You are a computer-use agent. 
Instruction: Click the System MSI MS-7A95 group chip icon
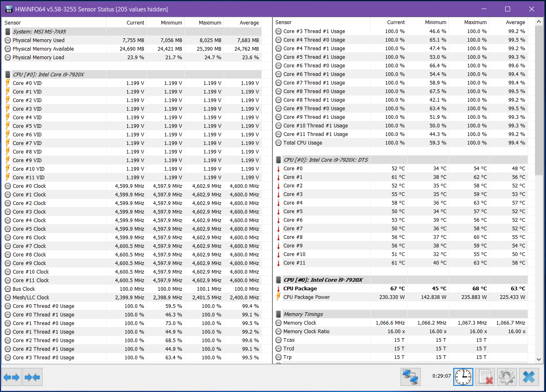[8, 31]
